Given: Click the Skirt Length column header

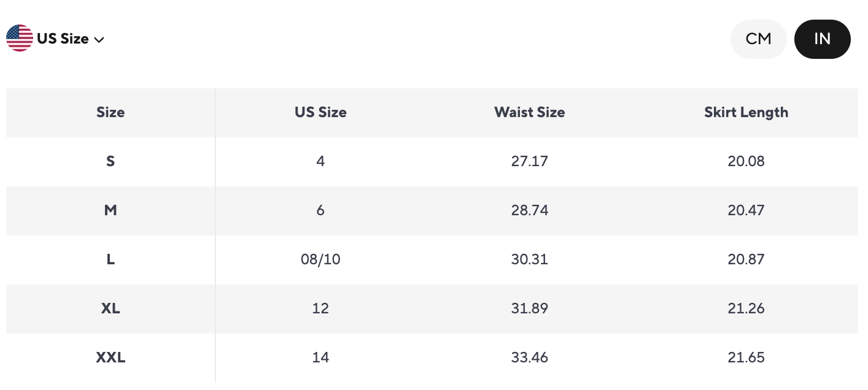Looking at the screenshot, I should click(746, 113).
